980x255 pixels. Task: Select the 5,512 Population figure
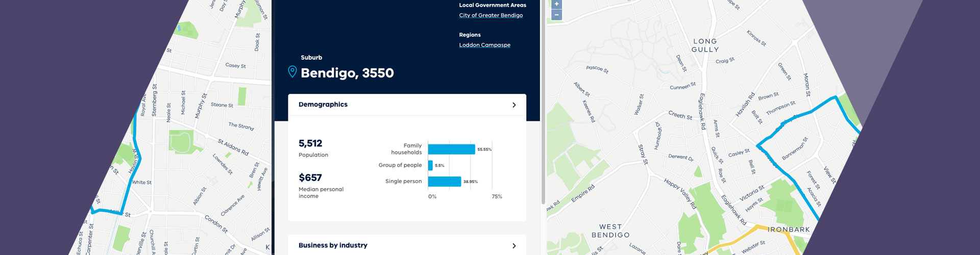click(x=310, y=143)
